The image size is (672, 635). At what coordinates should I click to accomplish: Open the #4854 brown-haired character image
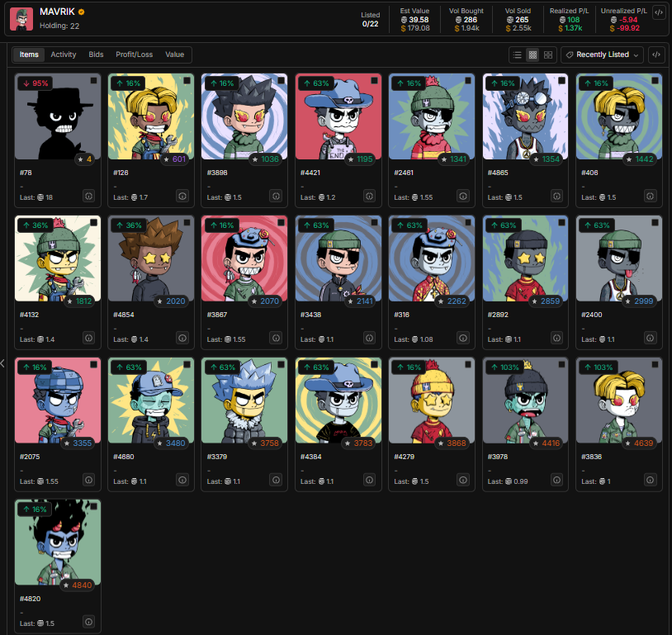click(151, 258)
